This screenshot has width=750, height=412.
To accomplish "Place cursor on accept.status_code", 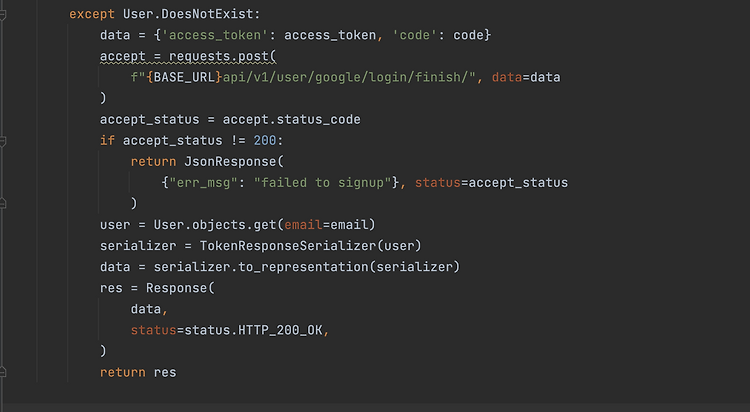I will (291, 120).
